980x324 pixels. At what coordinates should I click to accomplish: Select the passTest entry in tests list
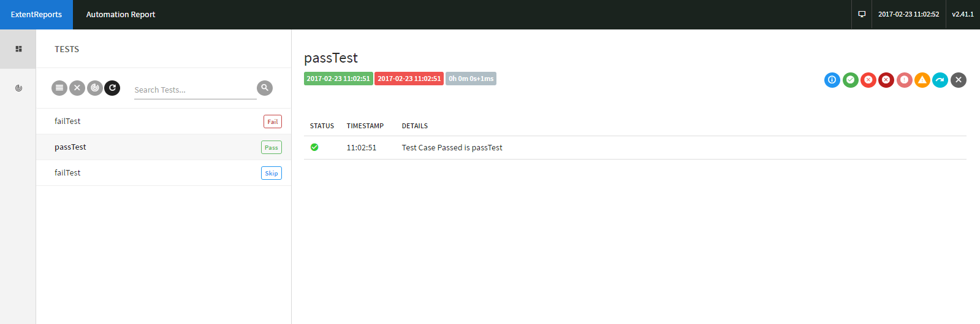point(164,147)
